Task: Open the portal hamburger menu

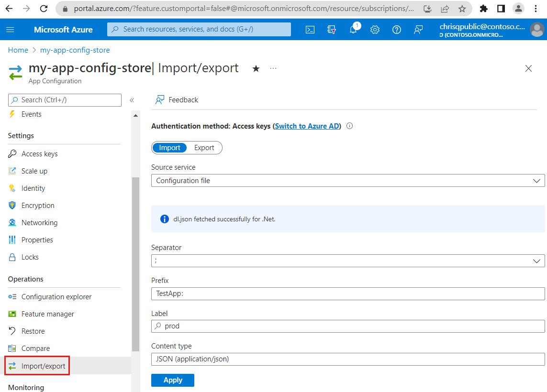Action: pyautogui.click(x=10, y=29)
